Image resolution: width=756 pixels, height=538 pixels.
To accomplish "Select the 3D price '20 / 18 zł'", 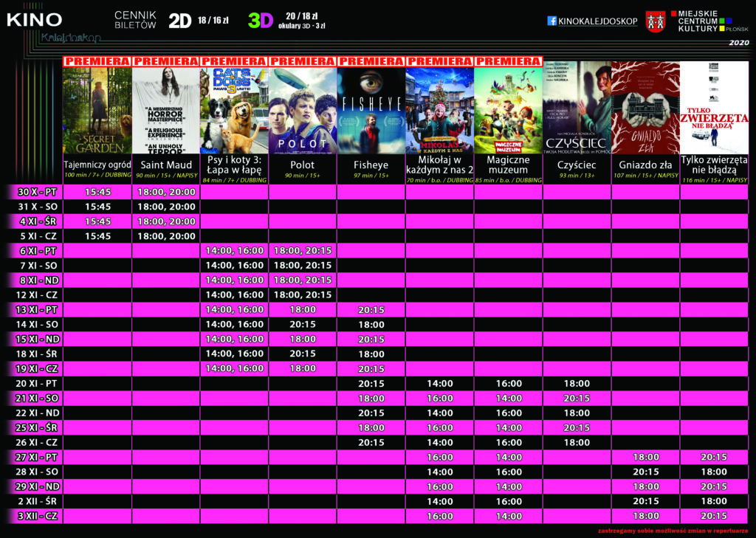I will (302, 16).
